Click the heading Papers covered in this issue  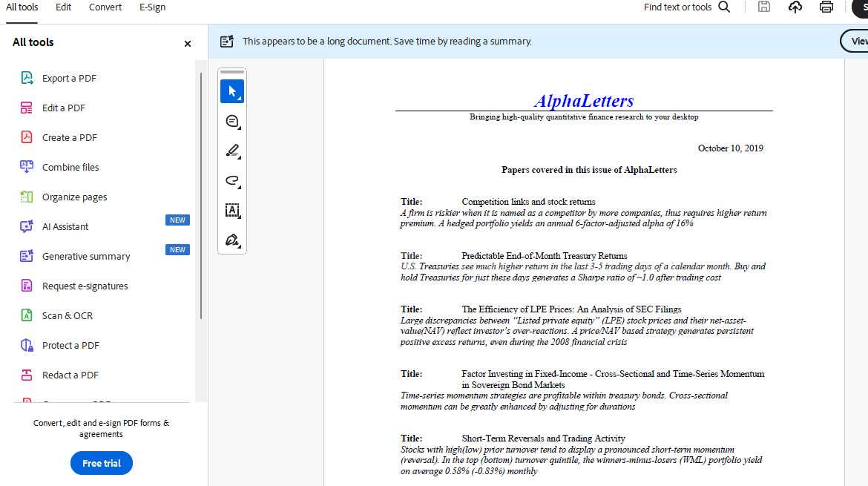(589, 170)
